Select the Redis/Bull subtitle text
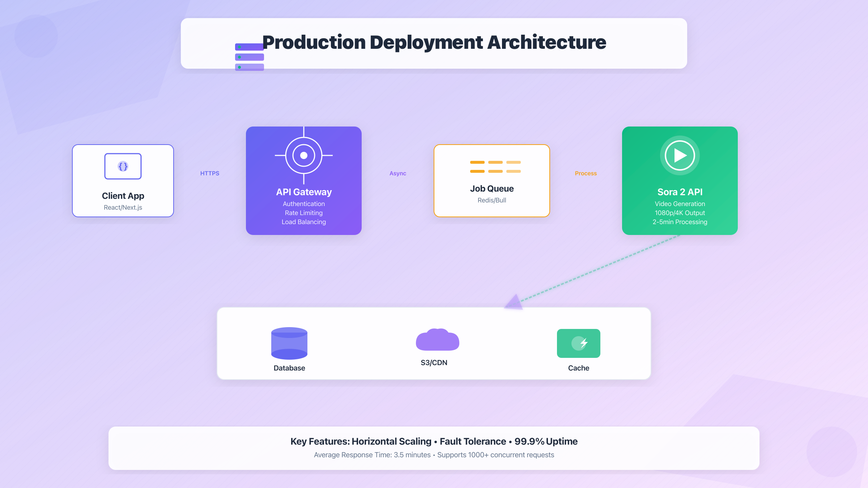Viewport: 868px width, 488px height. click(492, 200)
